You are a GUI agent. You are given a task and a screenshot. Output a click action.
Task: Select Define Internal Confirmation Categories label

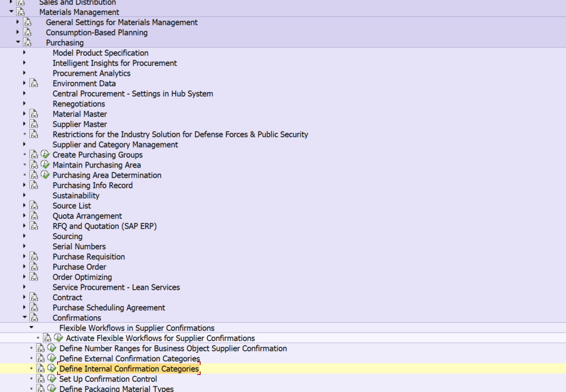pyautogui.click(x=129, y=369)
